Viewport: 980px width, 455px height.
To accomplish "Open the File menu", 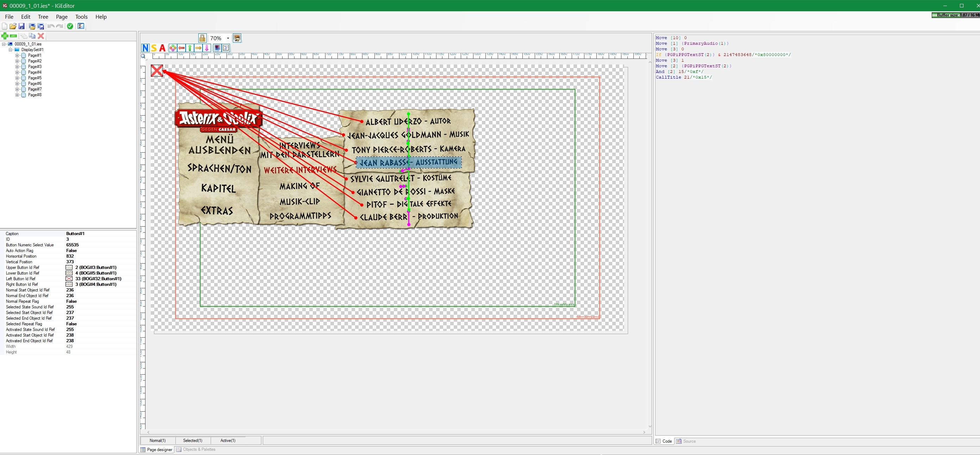I will pyautogui.click(x=9, y=17).
